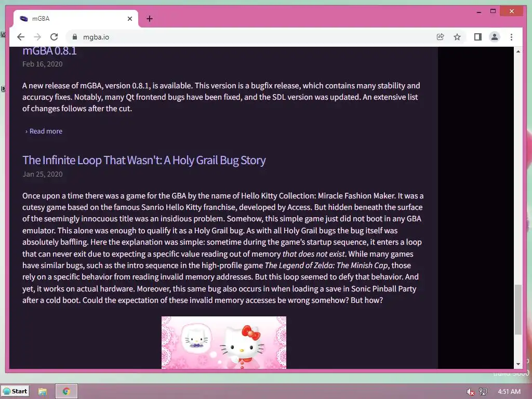Click the Feb 16, 2020 date text
Screen dimensions: 532x399
[x=43, y=64]
